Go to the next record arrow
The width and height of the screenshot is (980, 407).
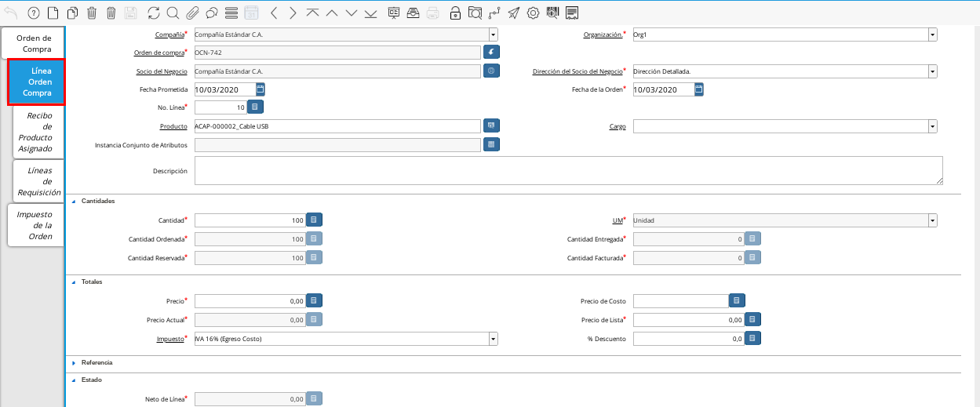(292, 13)
